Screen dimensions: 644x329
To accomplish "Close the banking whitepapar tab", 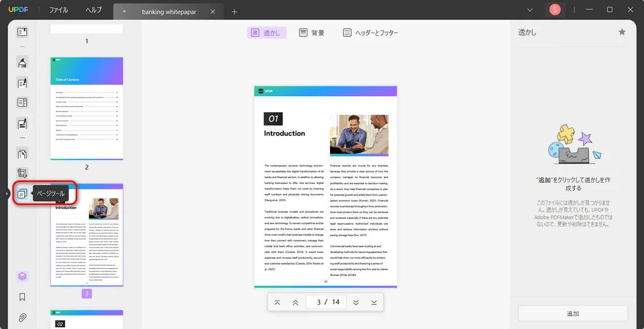I will pos(213,11).
